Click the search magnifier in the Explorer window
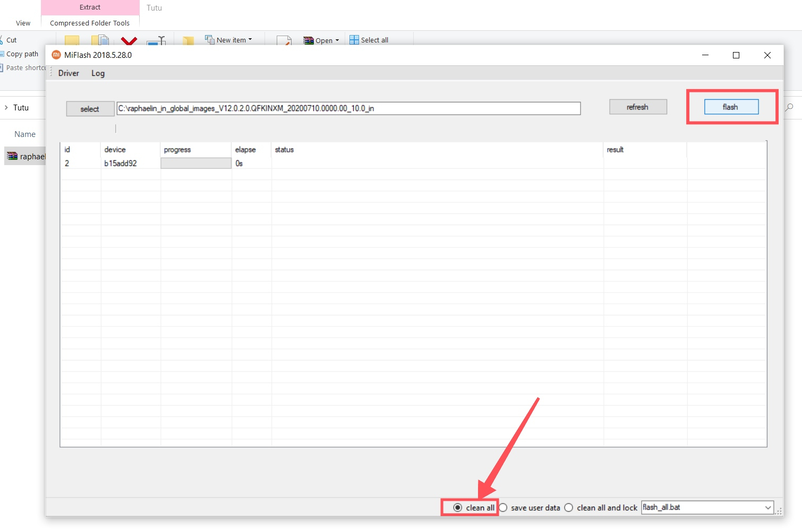802x532 pixels. pos(789,107)
